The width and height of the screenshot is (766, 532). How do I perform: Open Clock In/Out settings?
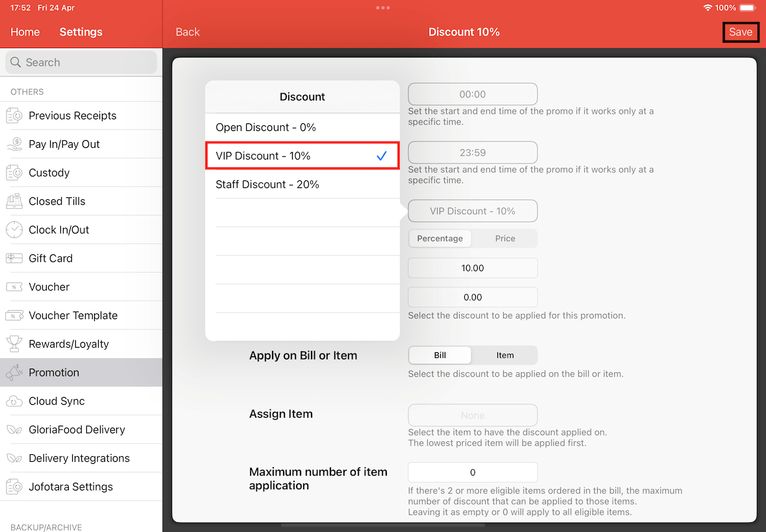pyautogui.click(x=81, y=230)
